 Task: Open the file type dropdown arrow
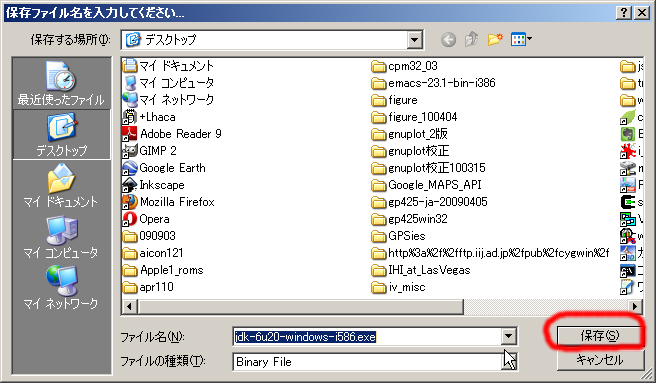coord(509,361)
